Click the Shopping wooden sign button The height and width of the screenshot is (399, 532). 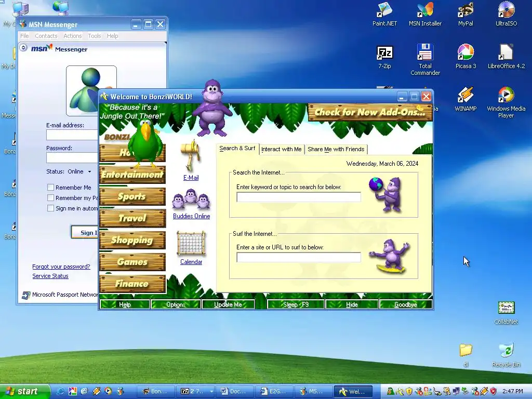132,240
